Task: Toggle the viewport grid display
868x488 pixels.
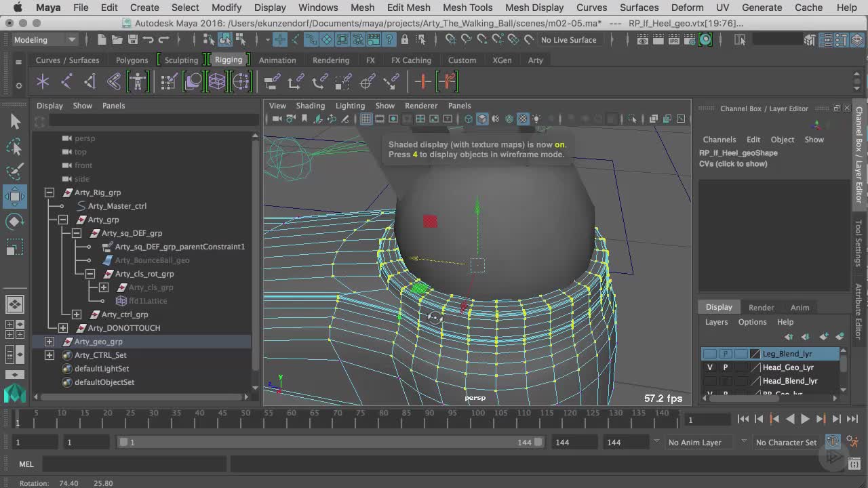Action: pos(366,119)
